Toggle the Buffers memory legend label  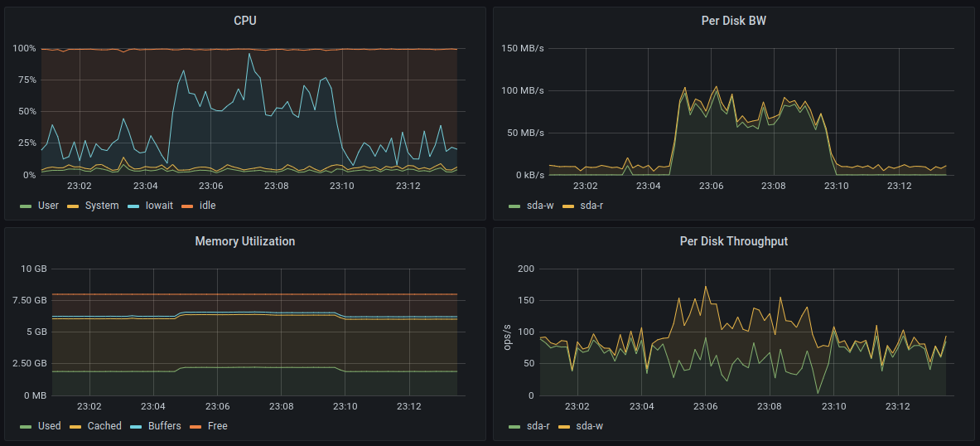(x=164, y=426)
